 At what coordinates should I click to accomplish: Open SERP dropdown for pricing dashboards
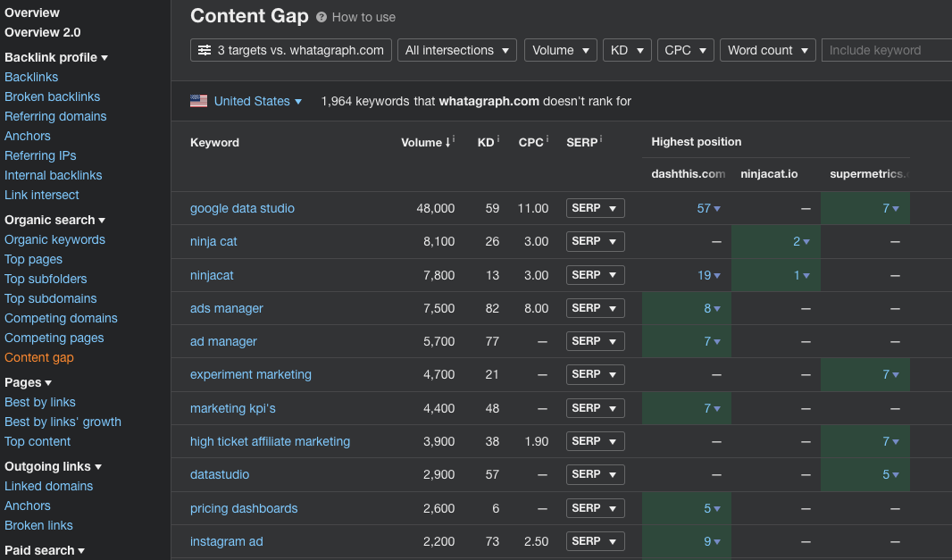[x=595, y=508]
